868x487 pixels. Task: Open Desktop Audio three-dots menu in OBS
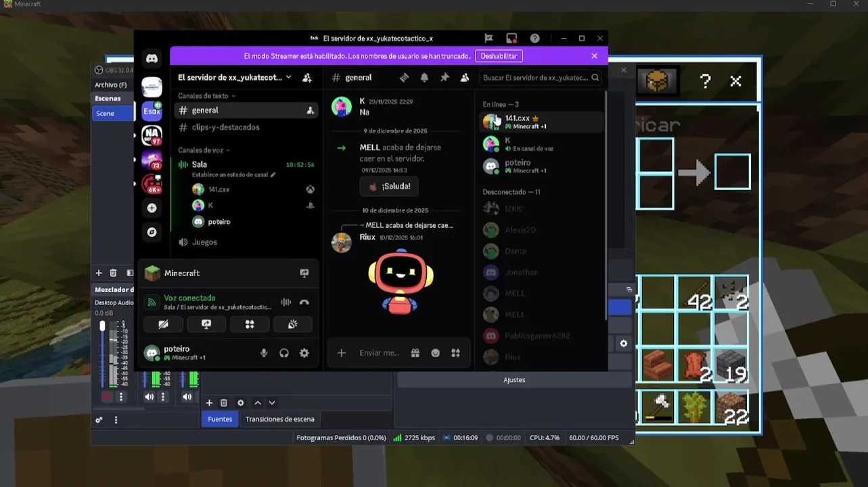pyautogui.click(x=121, y=397)
